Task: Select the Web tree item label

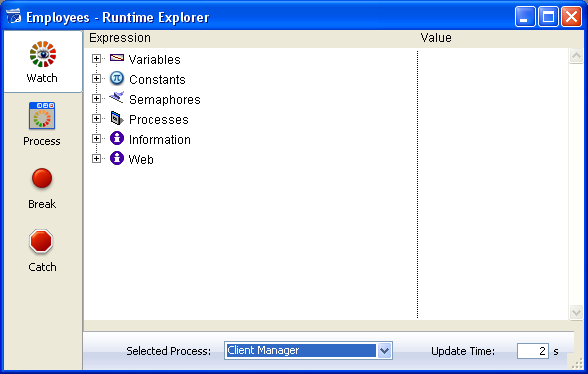Action: pos(141,159)
